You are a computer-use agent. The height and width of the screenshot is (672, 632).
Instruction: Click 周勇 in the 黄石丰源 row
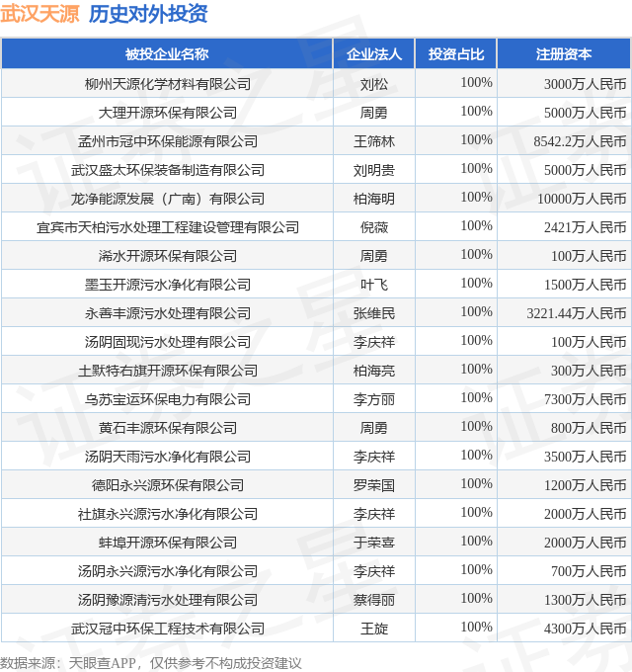tap(374, 428)
